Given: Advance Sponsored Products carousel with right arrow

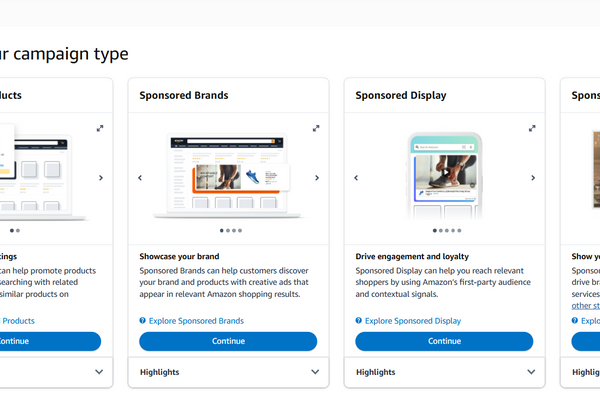Looking at the screenshot, I should (x=100, y=178).
